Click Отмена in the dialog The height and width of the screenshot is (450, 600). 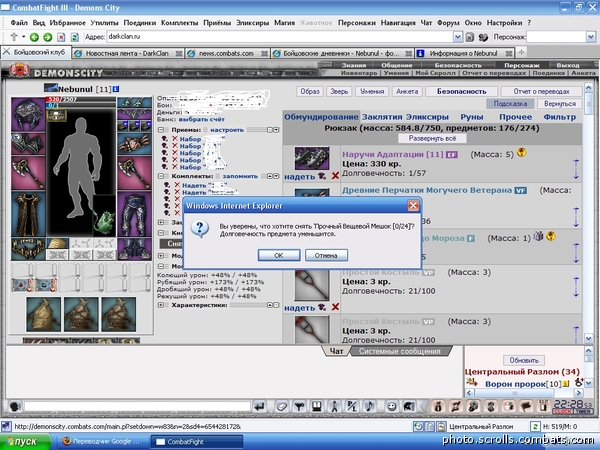326,256
